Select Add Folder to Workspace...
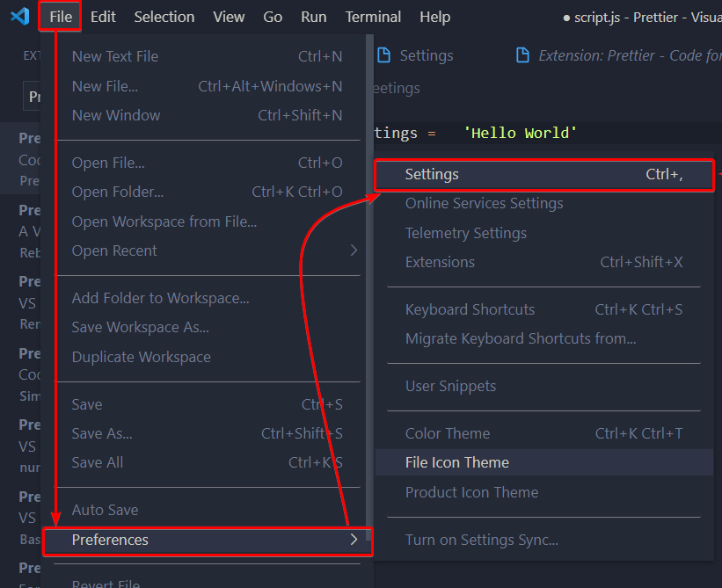Image resolution: width=722 pixels, height=588 pixels. (208, 298)
